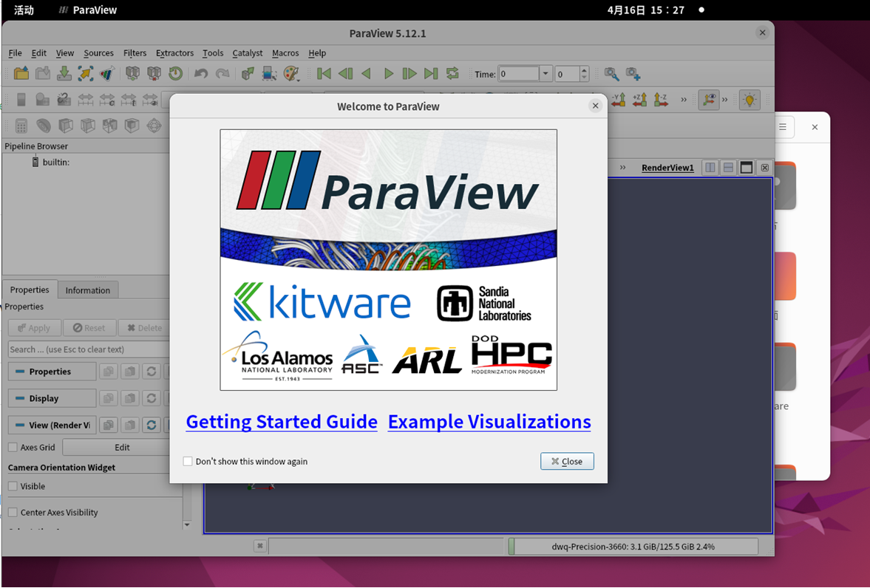Click the Undo toolbar icon
This screenshot has height=588, width=870.
(200, 73)
